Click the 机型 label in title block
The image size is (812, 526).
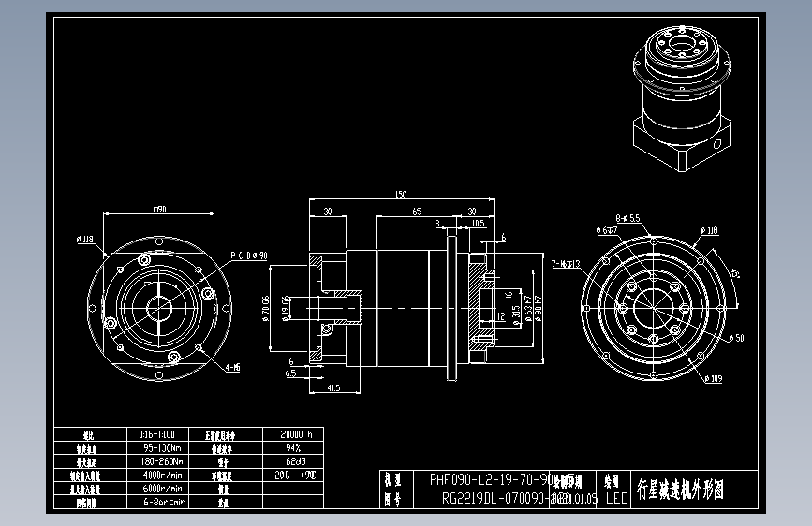pos(393,479)
